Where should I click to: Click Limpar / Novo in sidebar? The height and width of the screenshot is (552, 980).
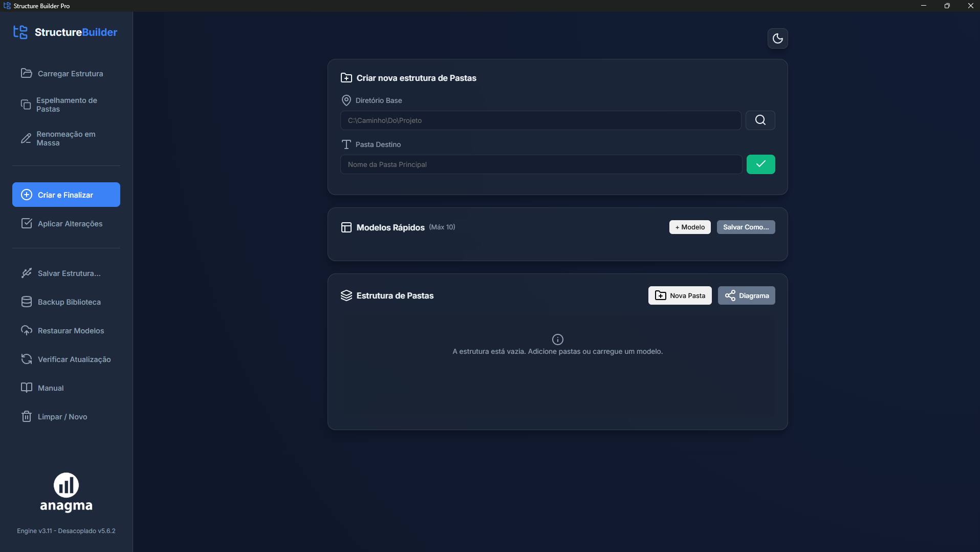(66, 416)
